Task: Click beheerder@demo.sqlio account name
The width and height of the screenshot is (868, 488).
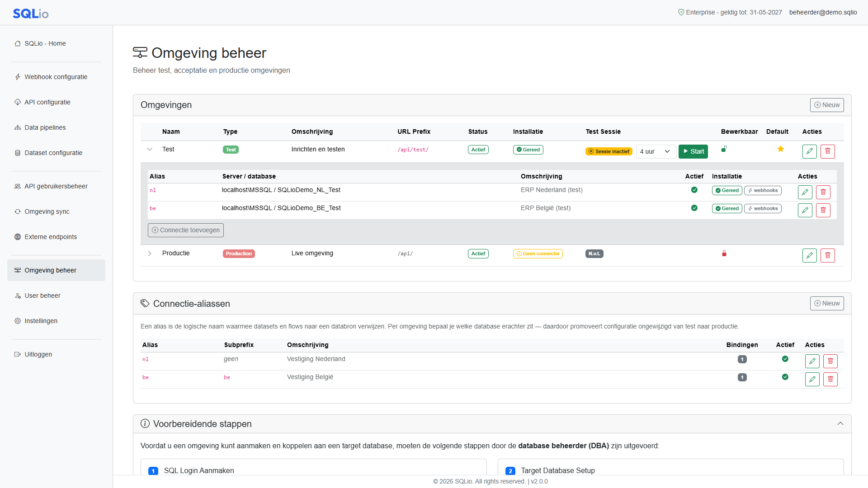Action: pyautogui.click(x=823, y=12)
